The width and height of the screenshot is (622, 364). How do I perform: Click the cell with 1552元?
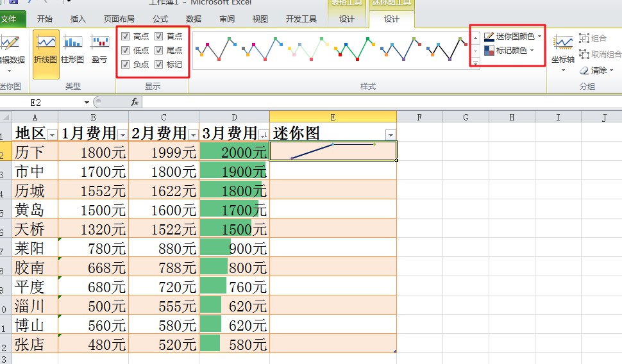(x=93, y=190)
